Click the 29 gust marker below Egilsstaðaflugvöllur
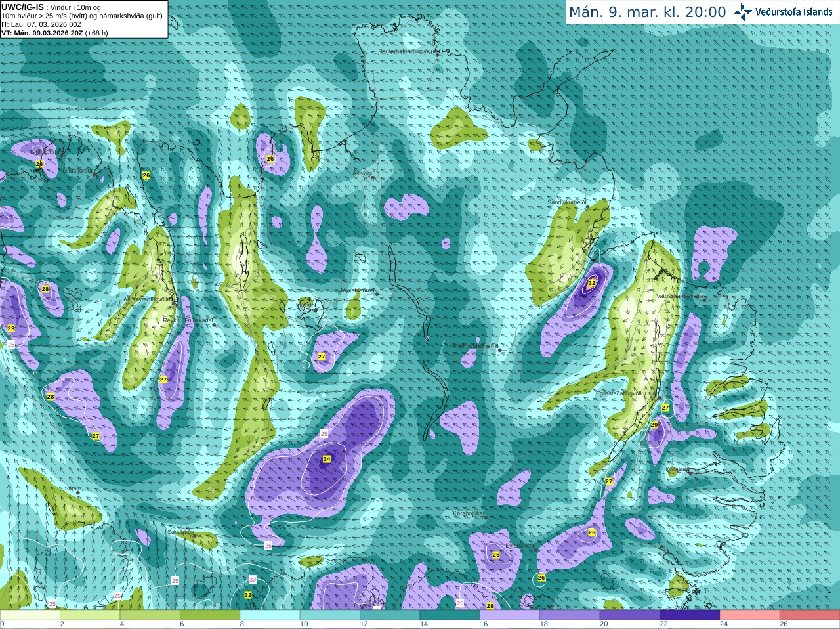The image size is (840, 629). click(654, 425)
